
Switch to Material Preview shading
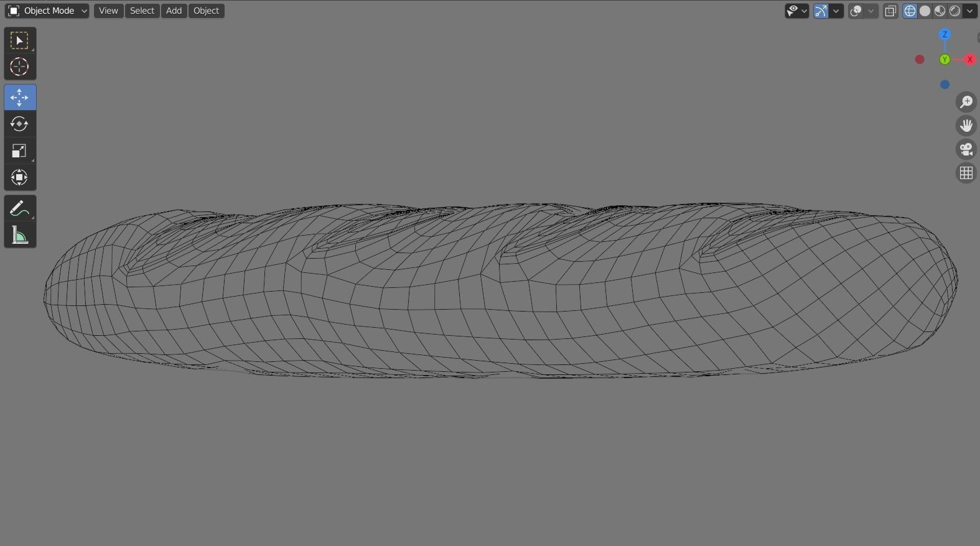pos(940,11)
